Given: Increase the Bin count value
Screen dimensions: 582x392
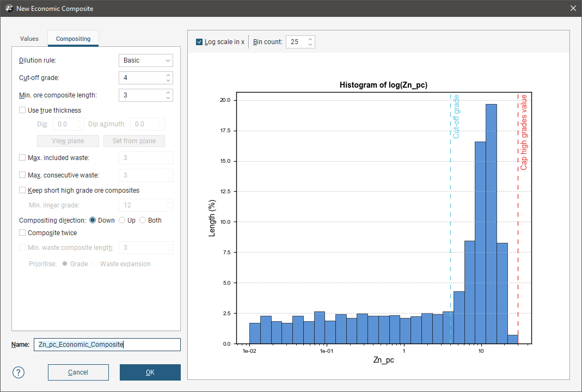Looking at the screenshot, I should (x=310, y=39).
